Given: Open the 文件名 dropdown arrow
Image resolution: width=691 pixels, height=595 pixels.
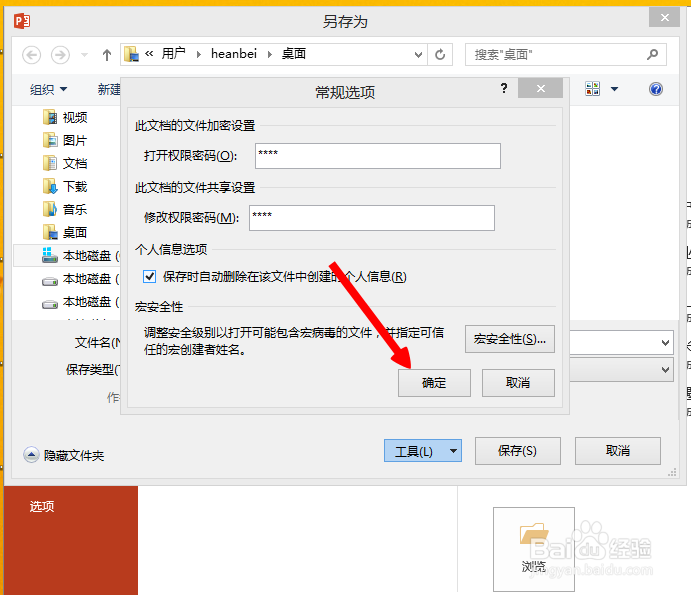Looking at the screenshot, I should 665,342.
